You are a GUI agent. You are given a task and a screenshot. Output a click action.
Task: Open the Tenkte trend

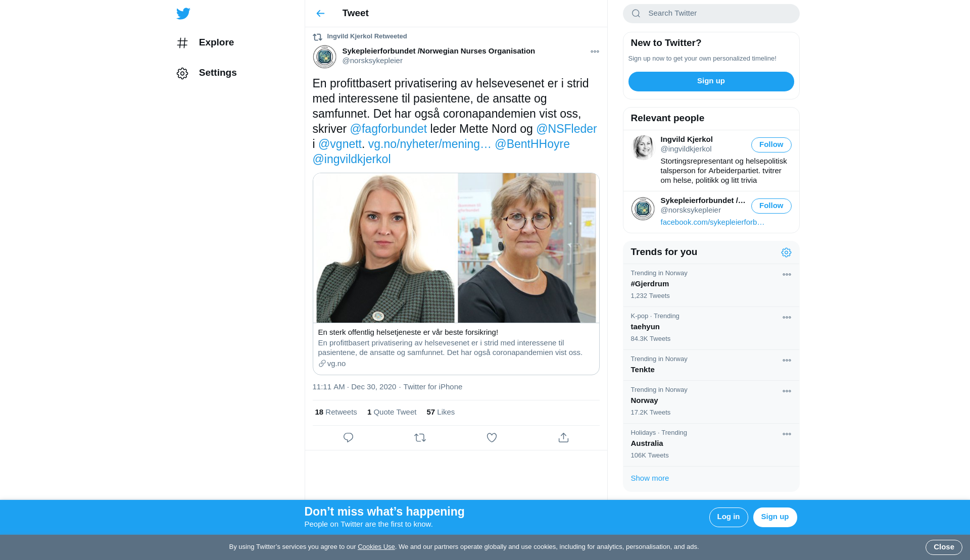coord(711,365)
